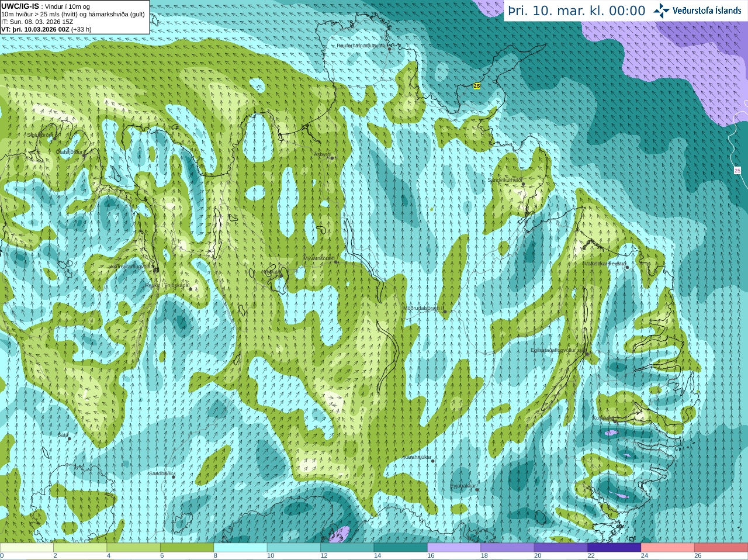The image size is (748, 560).
Task: Click the 16–18 m/s lavender legend swatch
Action: click(454, 548)
